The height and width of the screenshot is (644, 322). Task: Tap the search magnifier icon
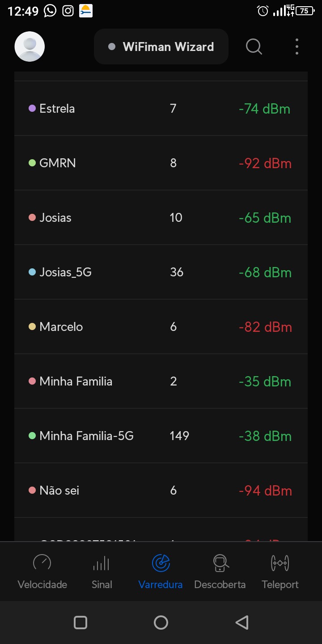coord(254,47)
